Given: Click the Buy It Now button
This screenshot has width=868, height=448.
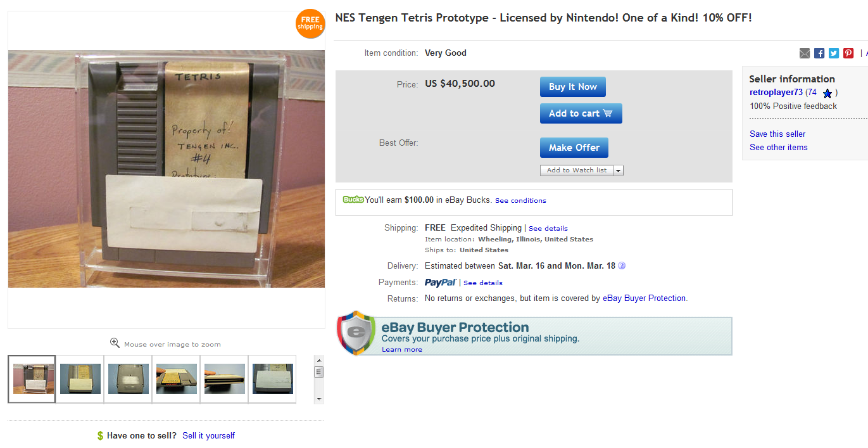Looking at the screenshot, I should point(573,87).
